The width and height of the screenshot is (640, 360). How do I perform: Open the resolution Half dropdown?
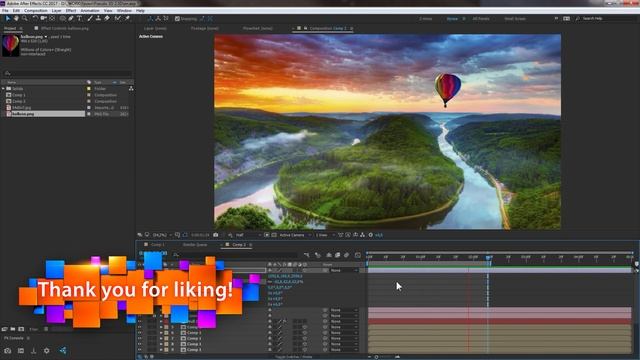click(248, 235)
